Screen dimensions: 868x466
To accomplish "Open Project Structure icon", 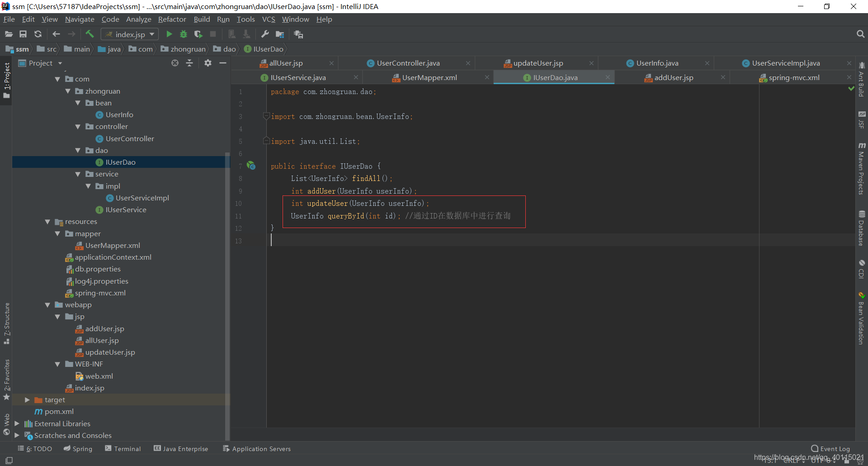I will click(x=280, y=34).
